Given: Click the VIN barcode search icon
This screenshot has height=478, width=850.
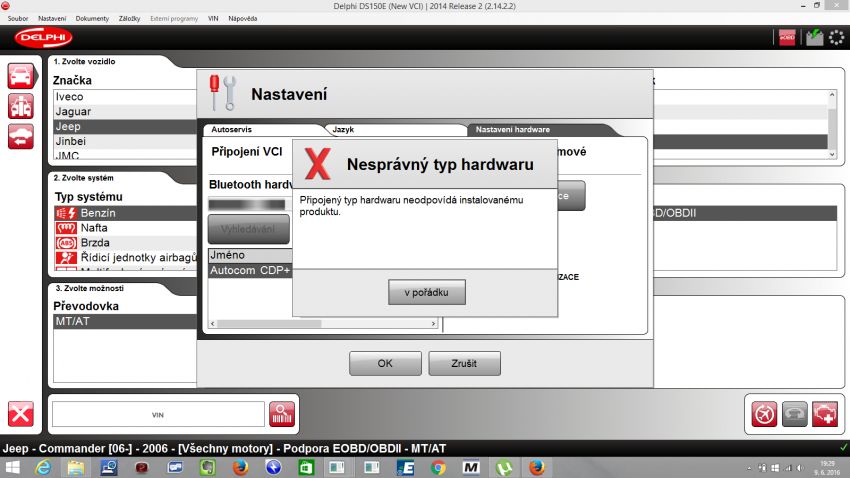Looking at the screenshot, I should (x=282, y=415).
